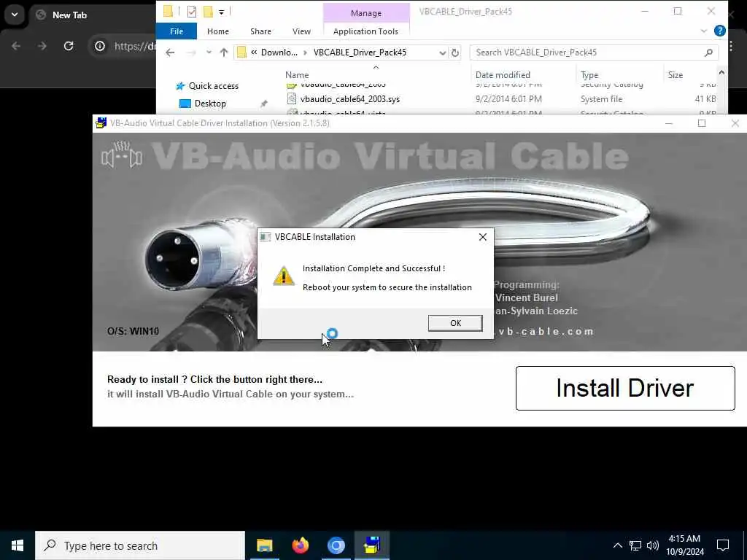
Task: Click the Downloads breadcrumb in the address bar
Action: point(279,52)
